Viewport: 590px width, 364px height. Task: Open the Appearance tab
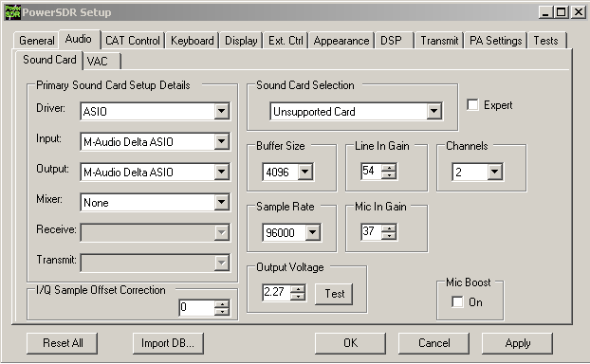pyautogui.click(x=341, y=41)
